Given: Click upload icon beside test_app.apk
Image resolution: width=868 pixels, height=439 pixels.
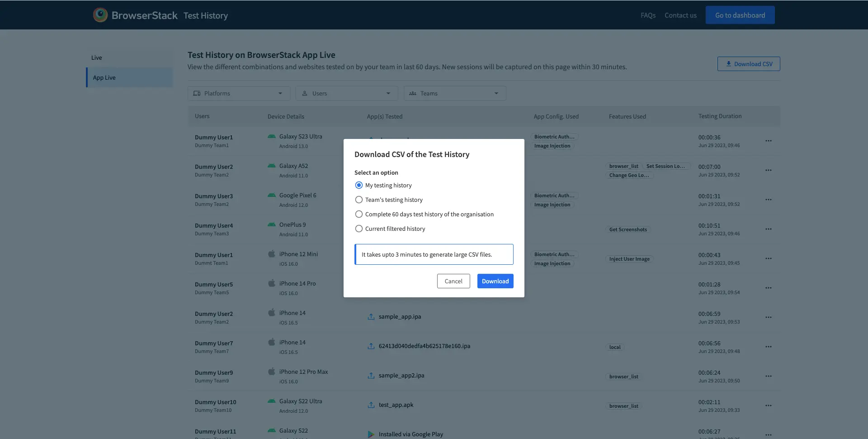Looking at the screenshot, I should point(371,405).
